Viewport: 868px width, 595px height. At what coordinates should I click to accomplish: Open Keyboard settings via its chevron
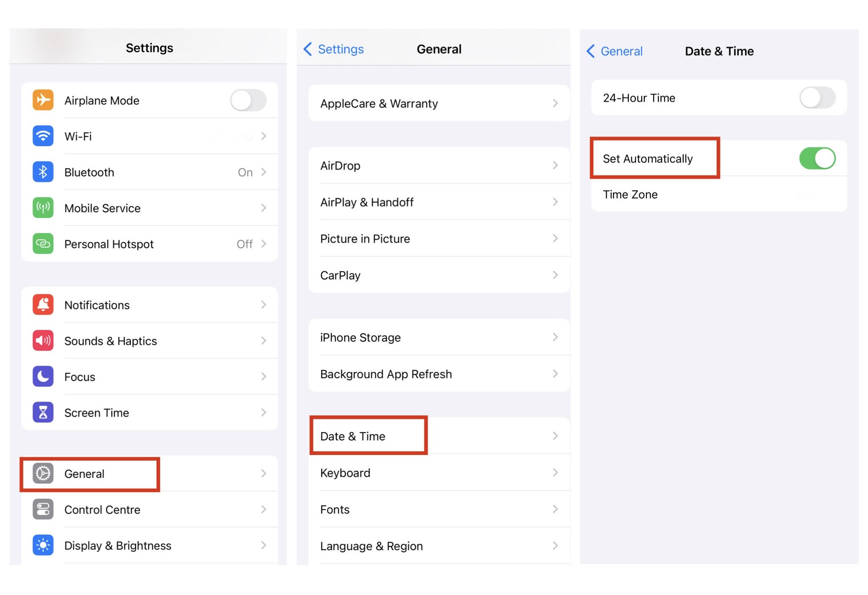(555, 473)
